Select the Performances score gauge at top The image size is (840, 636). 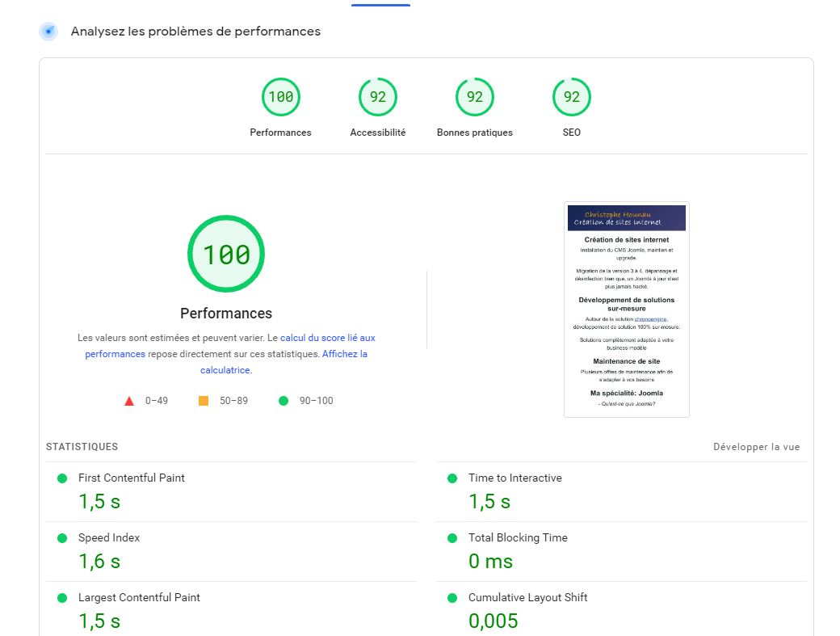[280, 98]
